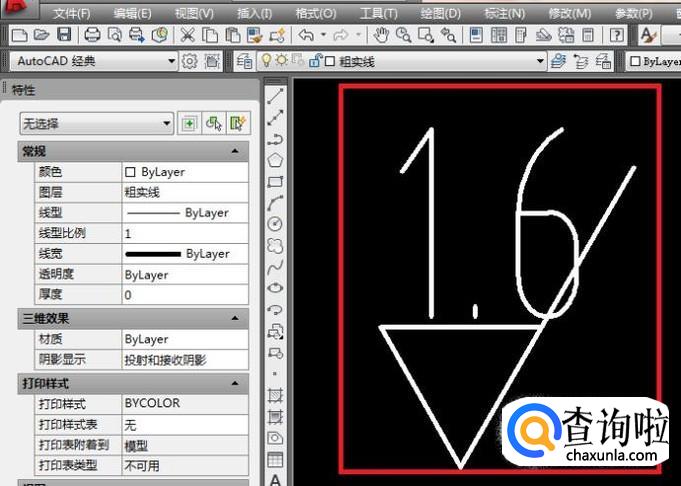Open the Redo history dropdown arrow
Screen dimensions: 681x486
358,35
